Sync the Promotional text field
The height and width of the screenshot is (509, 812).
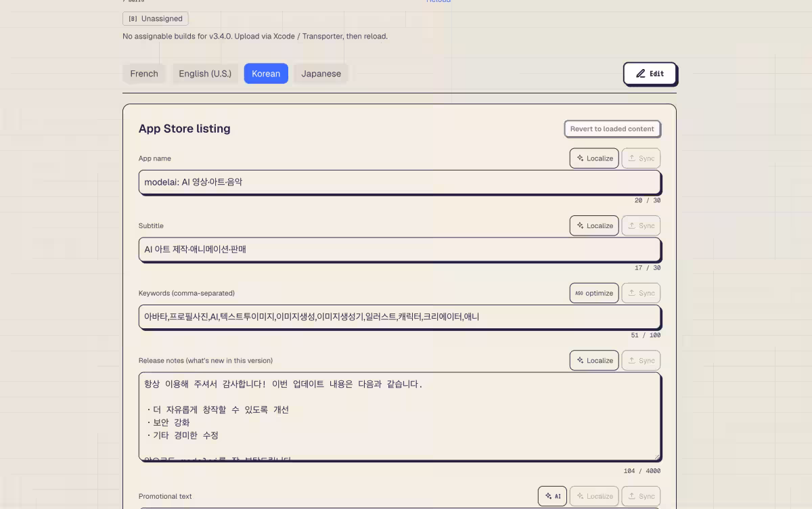click(x=641, y=496)
